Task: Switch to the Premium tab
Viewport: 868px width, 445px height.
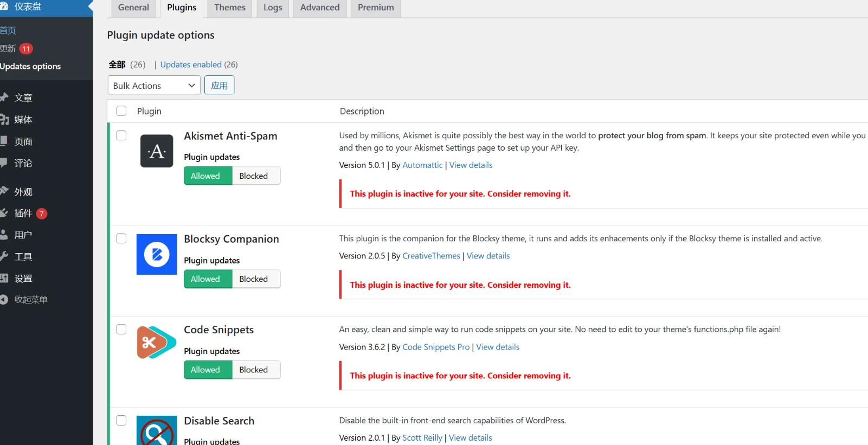Action: (376, 8)
